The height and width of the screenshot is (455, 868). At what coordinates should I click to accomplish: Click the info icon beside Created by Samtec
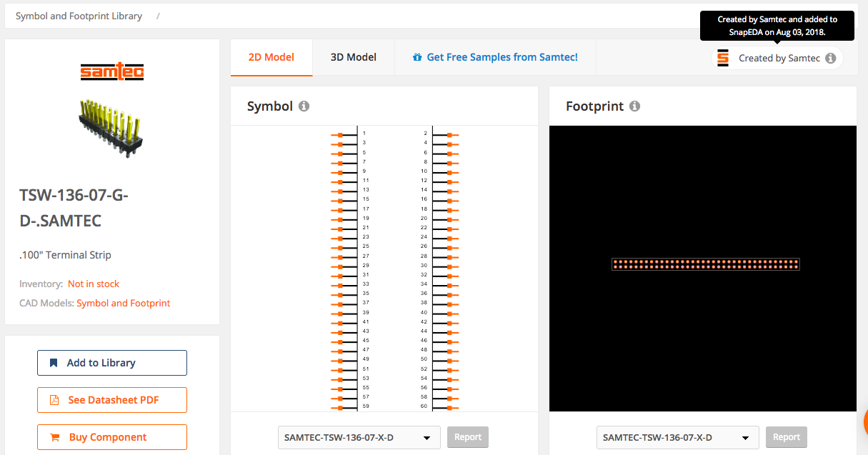(830, 59)
